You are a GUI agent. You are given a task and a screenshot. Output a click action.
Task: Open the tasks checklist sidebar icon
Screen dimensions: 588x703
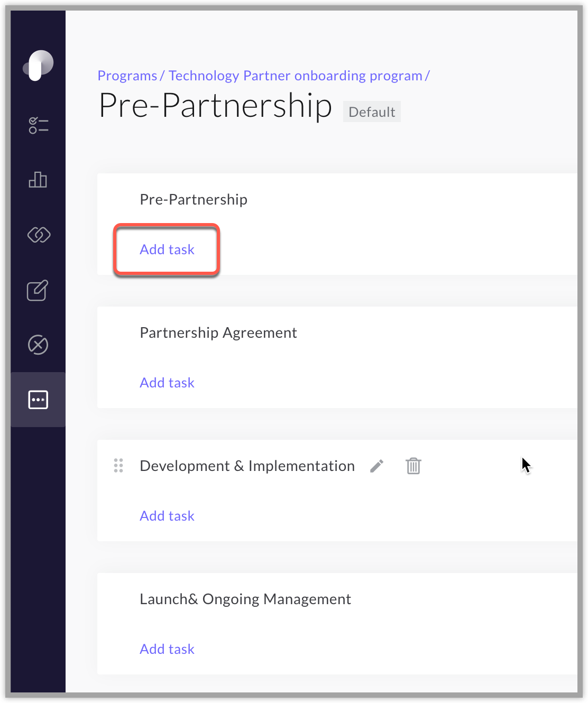coord(38,125)
